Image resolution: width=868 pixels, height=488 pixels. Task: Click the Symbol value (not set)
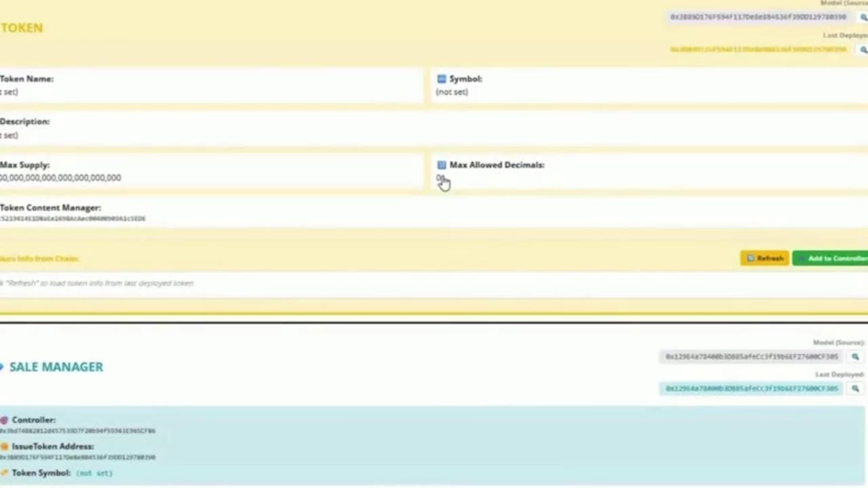click(452, 92)
